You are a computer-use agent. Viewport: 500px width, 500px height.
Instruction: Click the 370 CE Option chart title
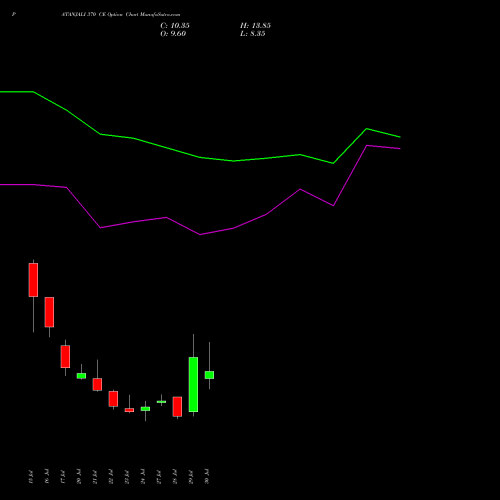pyautogui.click(x=121, y=15)
